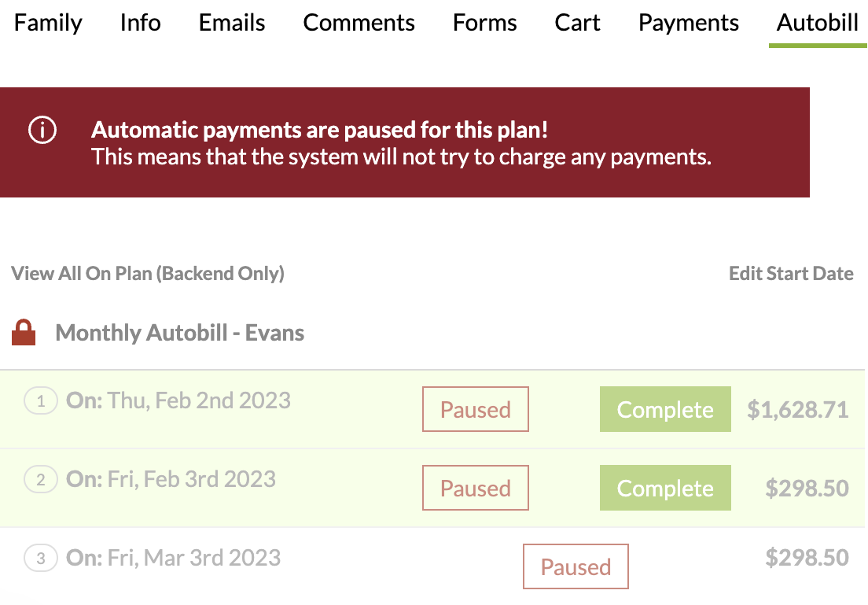Open the Cart tab
This screenshot has width=868, height=605.
point(577,23)
